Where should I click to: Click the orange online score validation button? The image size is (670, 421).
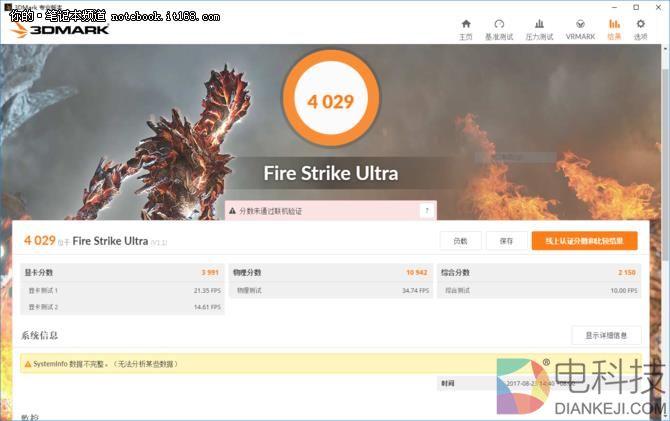coord(585,241)
